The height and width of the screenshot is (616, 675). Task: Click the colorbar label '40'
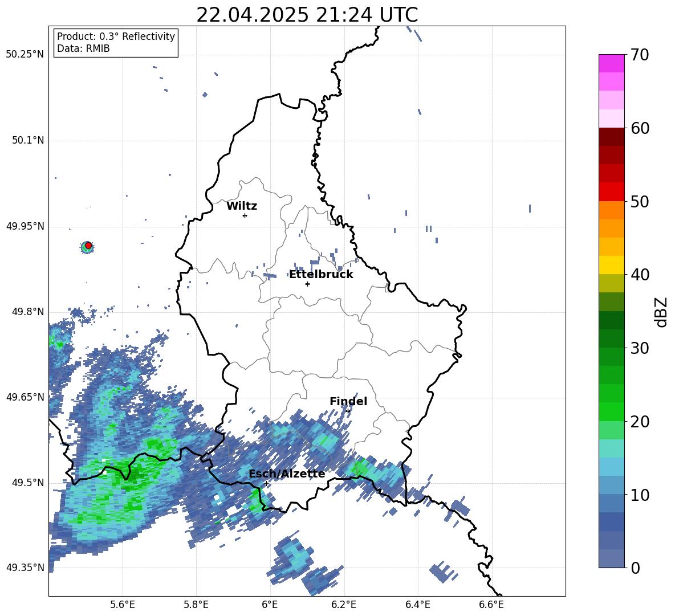tap(640, 275)
